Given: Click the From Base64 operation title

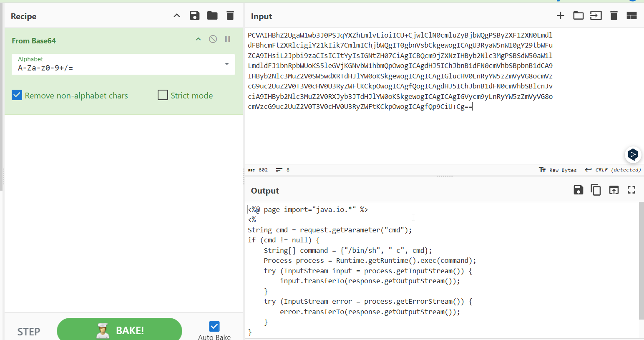Looking at the screenshot, I should [x=34, y=40].
